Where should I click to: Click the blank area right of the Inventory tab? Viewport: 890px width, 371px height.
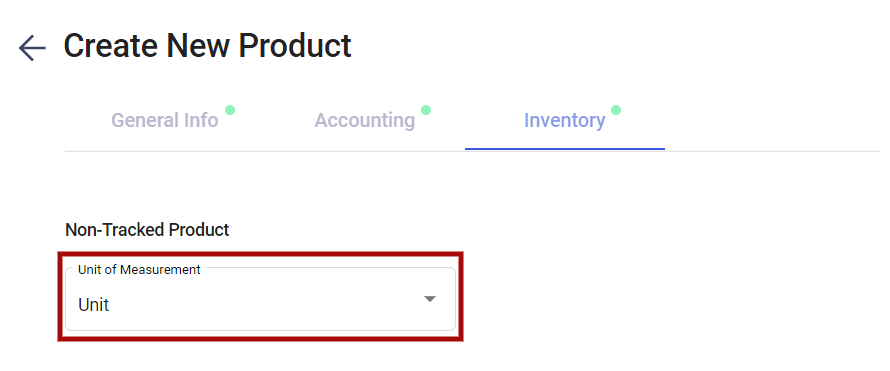[x=772, y=121]
